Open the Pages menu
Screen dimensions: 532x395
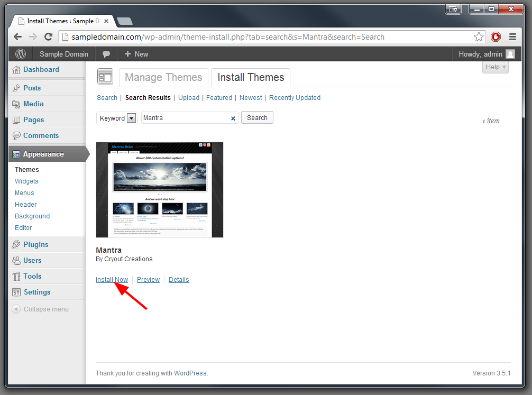click(47, 120)
